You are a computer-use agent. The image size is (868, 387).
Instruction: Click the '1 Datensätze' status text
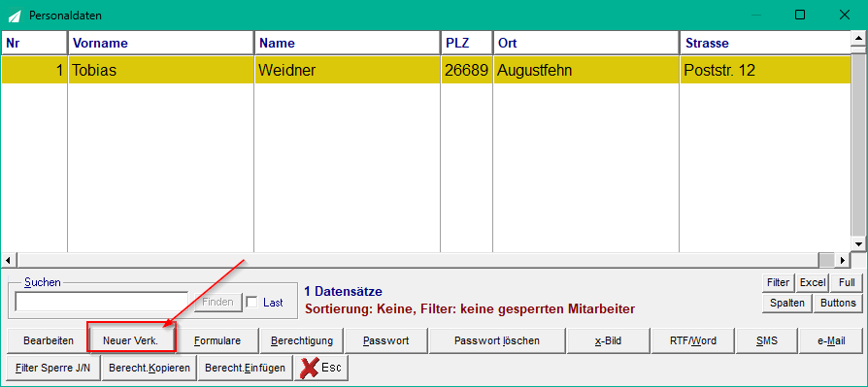pyautogui.click(x=343, y=291)
